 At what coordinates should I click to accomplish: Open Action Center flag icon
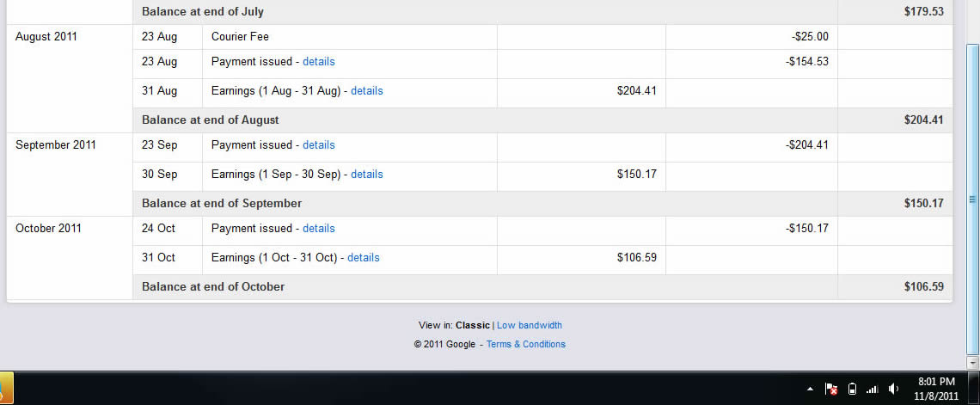pos(831,389)
